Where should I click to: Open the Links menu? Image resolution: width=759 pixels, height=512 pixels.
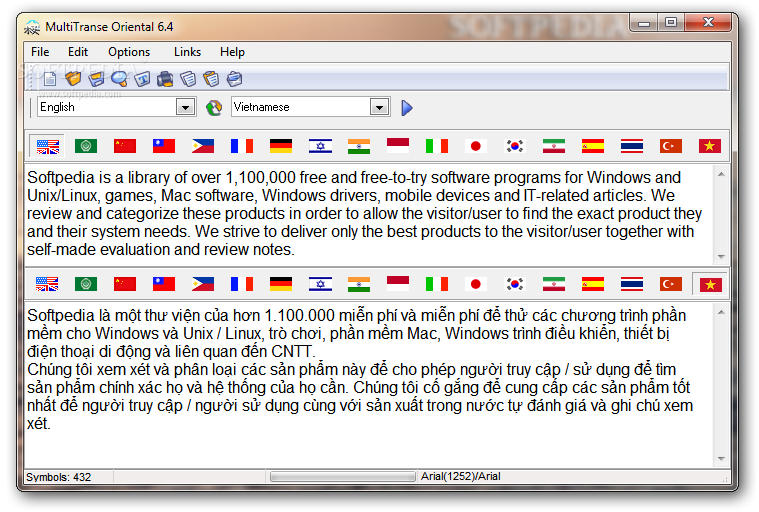pyautogui.click(x=187, y=52)
